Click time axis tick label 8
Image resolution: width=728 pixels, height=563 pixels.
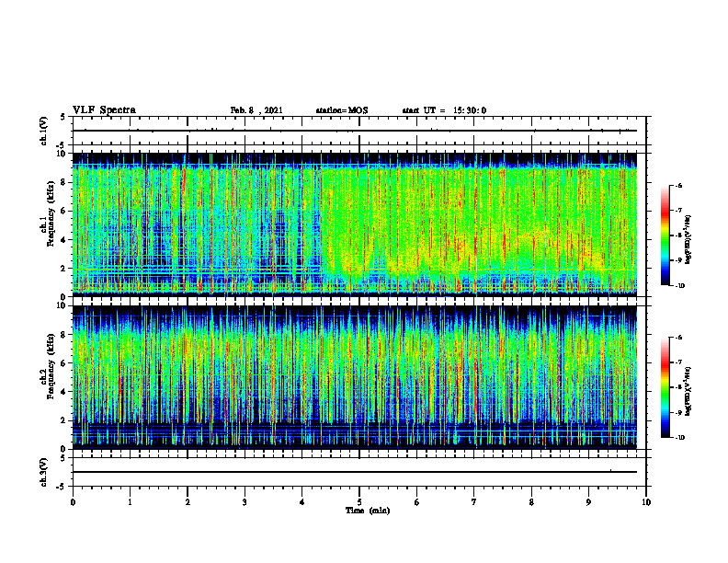[x=531, y=502]
